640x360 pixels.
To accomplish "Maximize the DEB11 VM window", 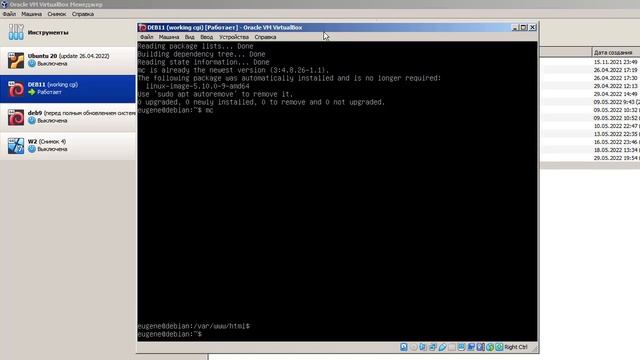I will click(x=524, y=27).
